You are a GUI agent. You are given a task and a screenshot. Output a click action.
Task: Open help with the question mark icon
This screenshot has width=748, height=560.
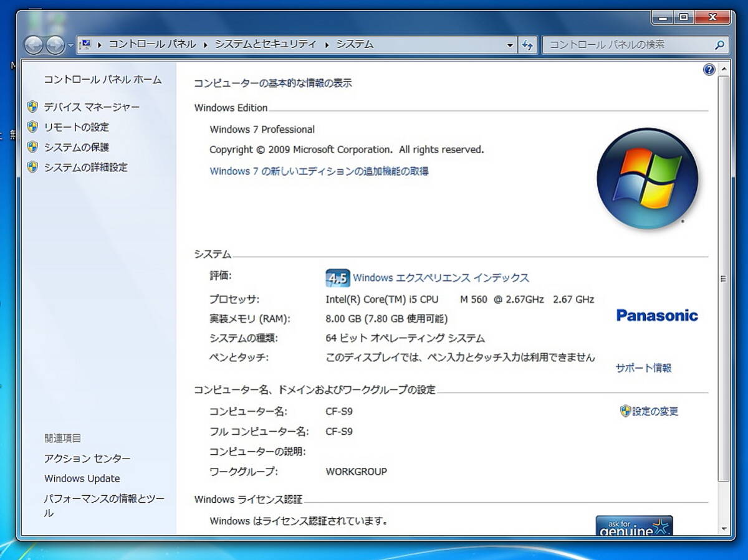coord(709,70)
